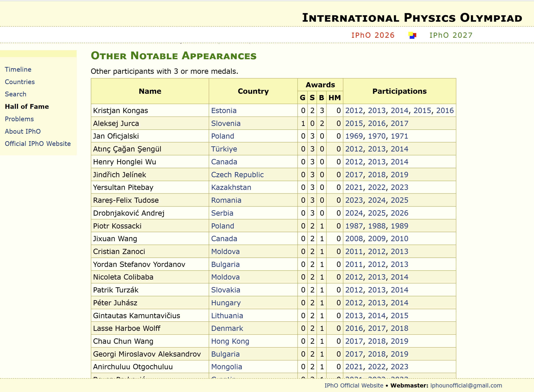
Task: Open 2016 participation for Lasse Harboe Wolff
Action: 354,328
